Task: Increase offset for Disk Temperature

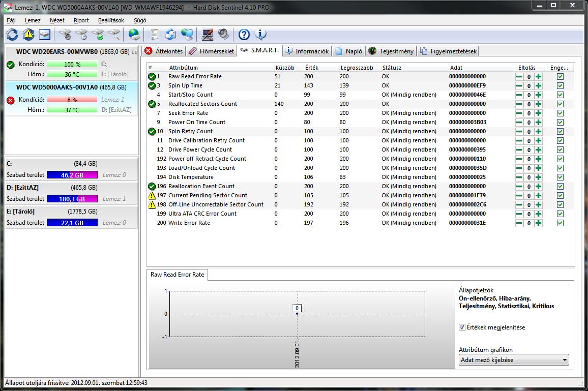Action: click(x=539, y=177)
